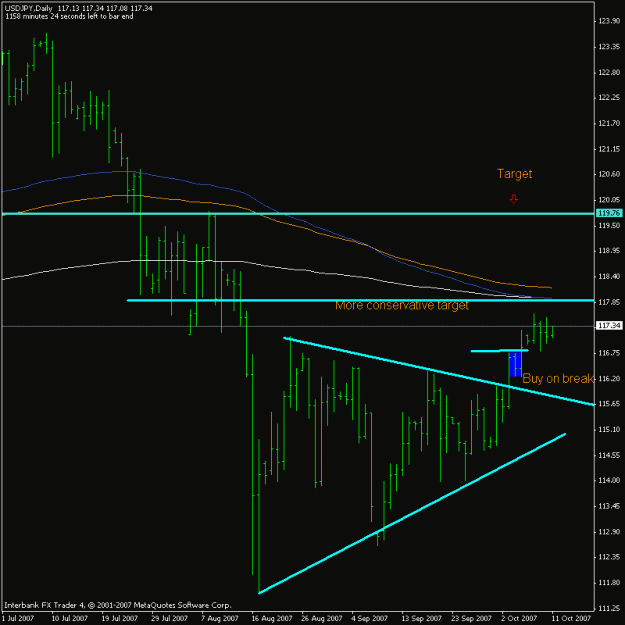This screenshot has width=625, height=625.
Task: Click the Interbank FX Trader 4 copyright text
Action: click(118, 605)
